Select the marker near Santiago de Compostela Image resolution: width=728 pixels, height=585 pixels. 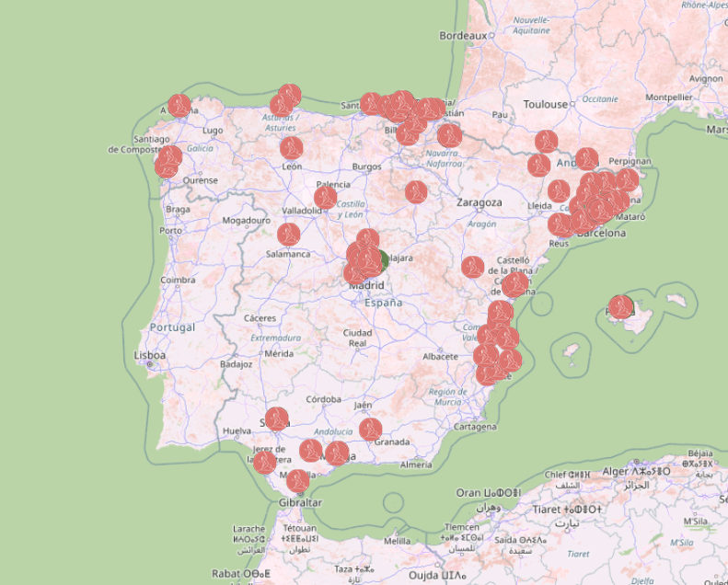coord(170,156)
